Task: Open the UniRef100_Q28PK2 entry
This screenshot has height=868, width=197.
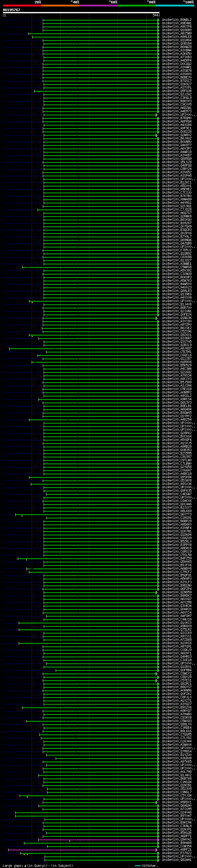Action: [x=176, y=433]
